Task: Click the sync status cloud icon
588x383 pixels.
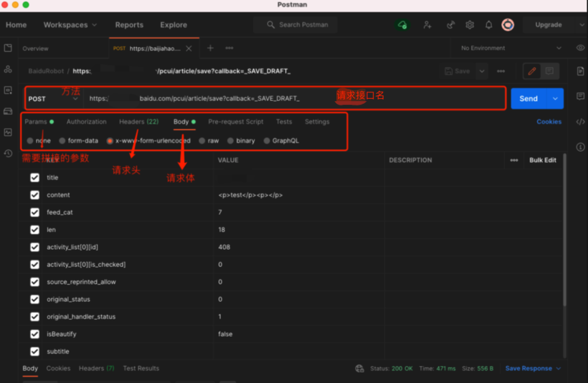Action: [x=402, y=25]
